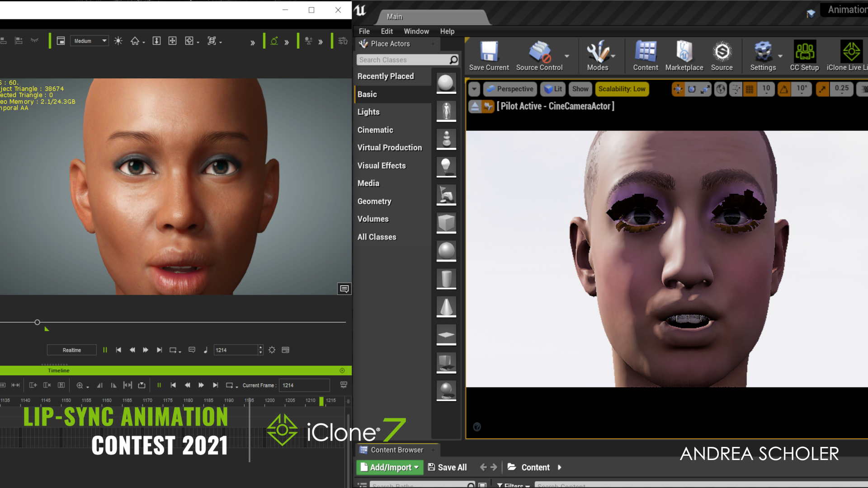Image resolution: width=868 pixels, height=488 pixels.
Task: Toggle the timeline panel icon in playbar
Action: point(285,350)
